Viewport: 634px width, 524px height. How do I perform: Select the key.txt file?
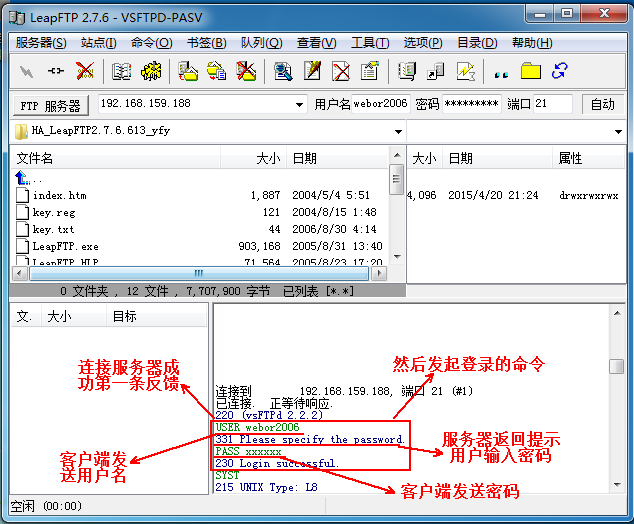[x=45, y=230]
